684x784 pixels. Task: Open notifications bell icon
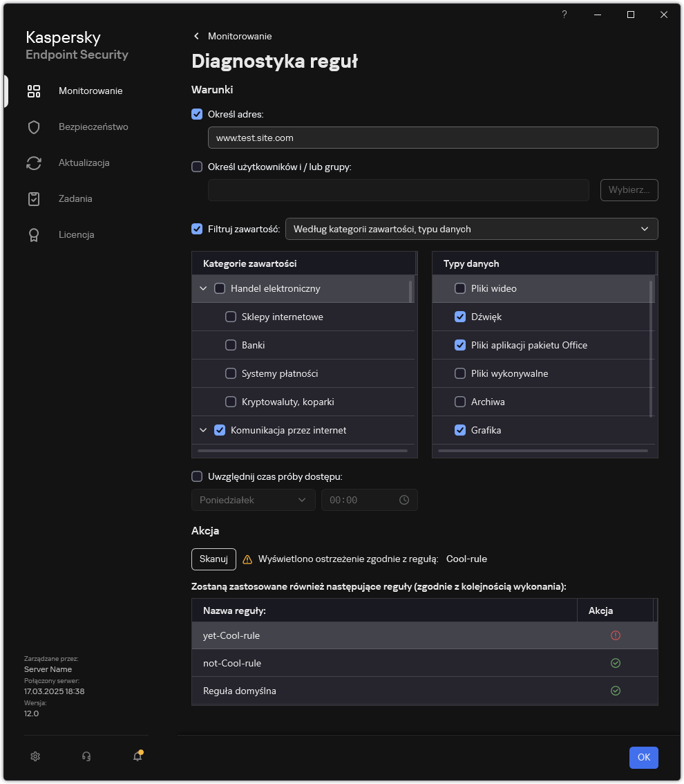[x=137, y=756]
